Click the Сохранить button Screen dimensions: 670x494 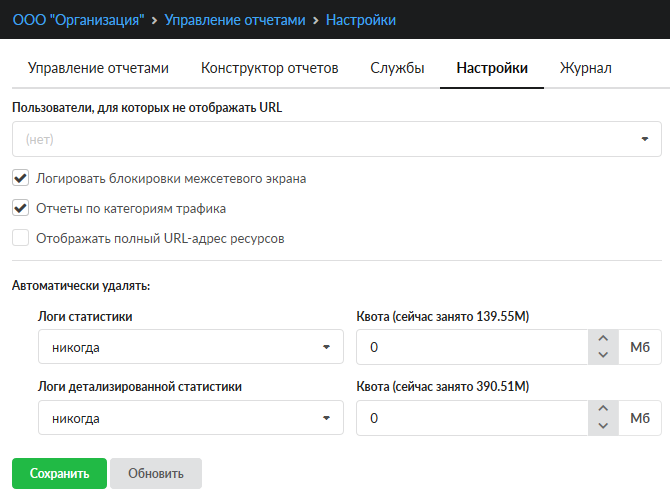[59, 473]
